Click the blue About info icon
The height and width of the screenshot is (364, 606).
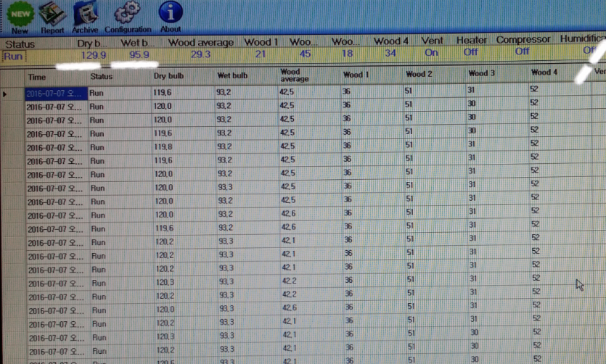click(170, 12)
